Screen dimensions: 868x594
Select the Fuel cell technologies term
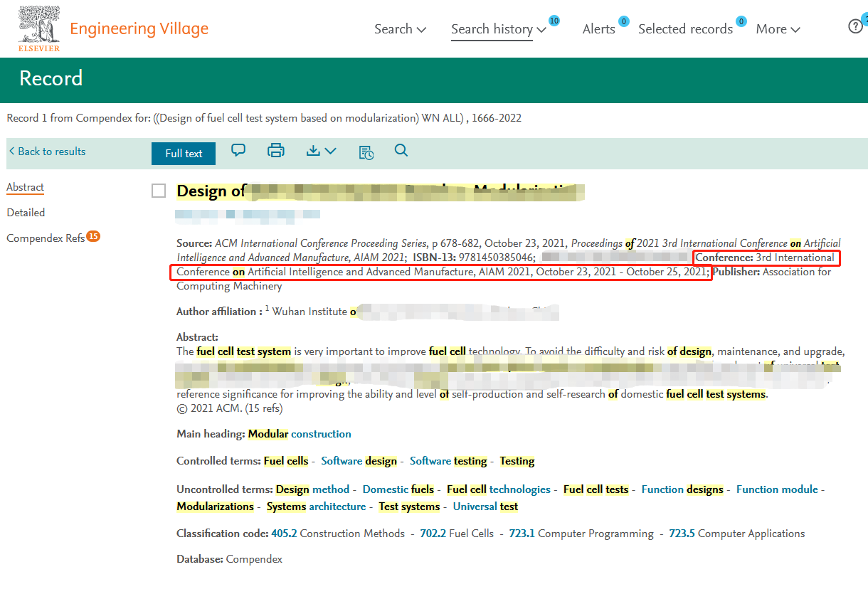click(499, 489)
